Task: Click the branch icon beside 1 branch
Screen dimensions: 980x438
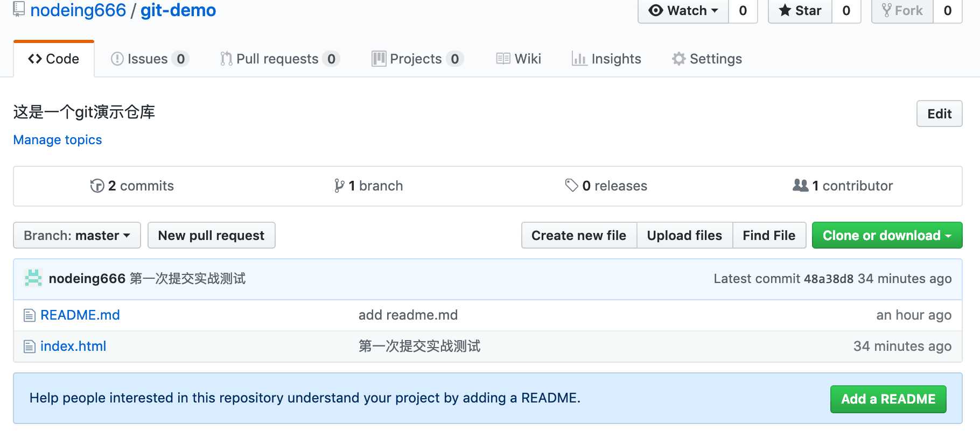Action: pyautogui.click(x=339, y=186)
